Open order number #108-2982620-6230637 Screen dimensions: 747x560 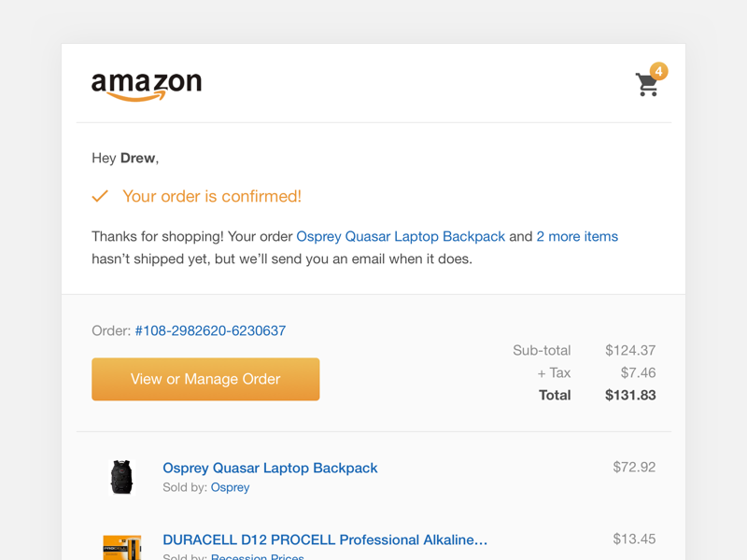click(209, 330)
